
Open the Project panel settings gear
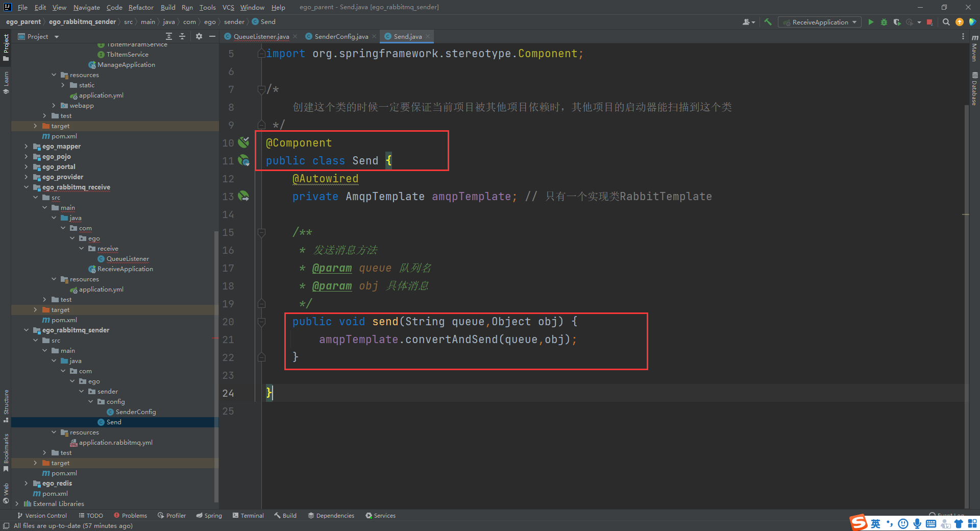coord(199,36)
